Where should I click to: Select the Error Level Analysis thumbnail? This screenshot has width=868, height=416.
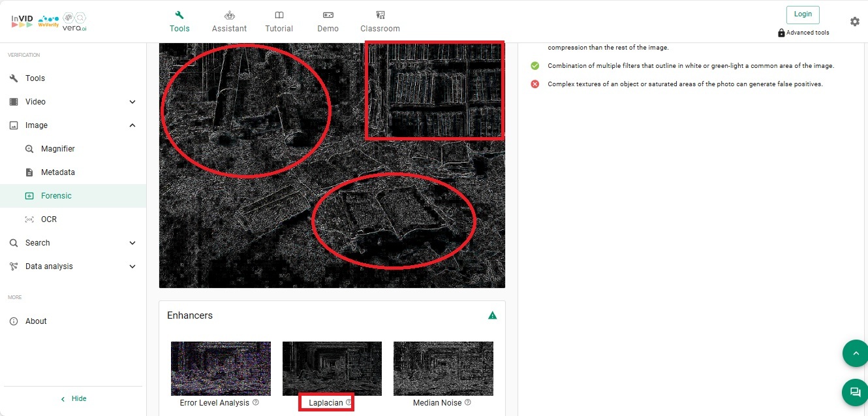pos(221,368)
